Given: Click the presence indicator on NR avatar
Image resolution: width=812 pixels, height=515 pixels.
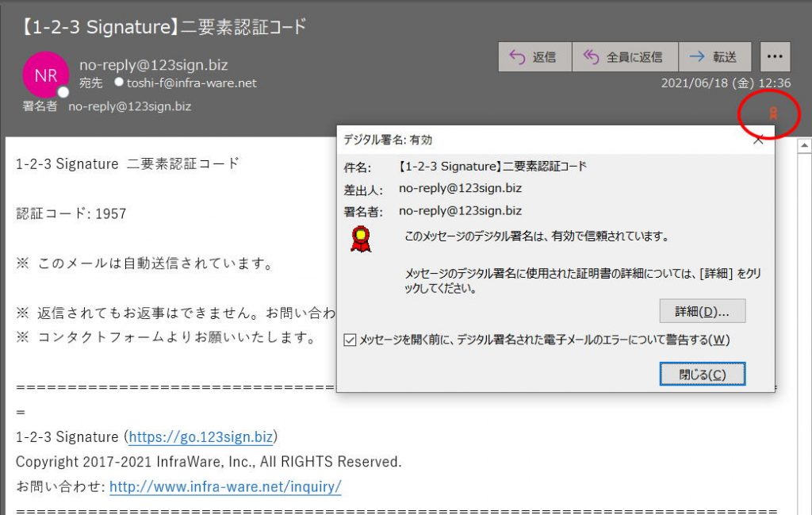Looking at the screenshot, I should tap(63, 92).
